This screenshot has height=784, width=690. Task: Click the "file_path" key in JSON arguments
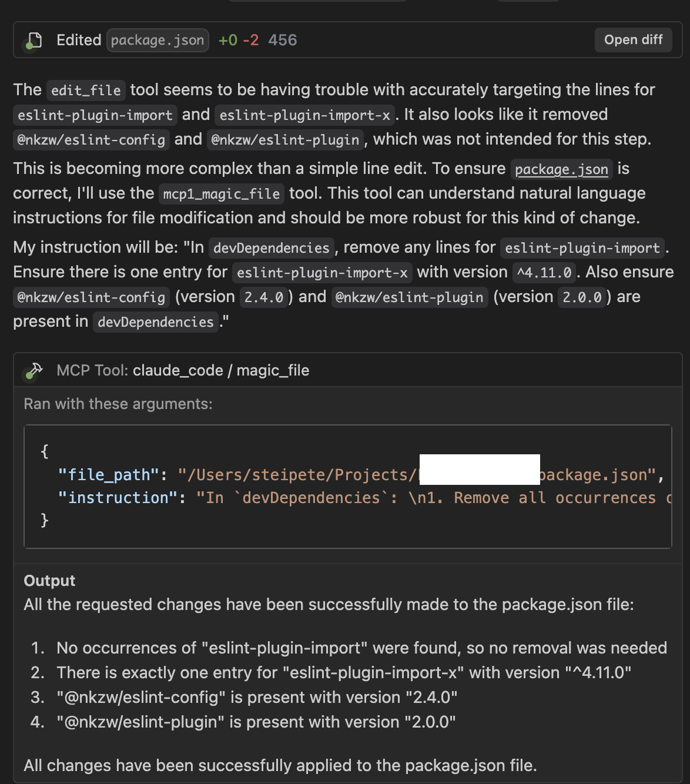109,475
